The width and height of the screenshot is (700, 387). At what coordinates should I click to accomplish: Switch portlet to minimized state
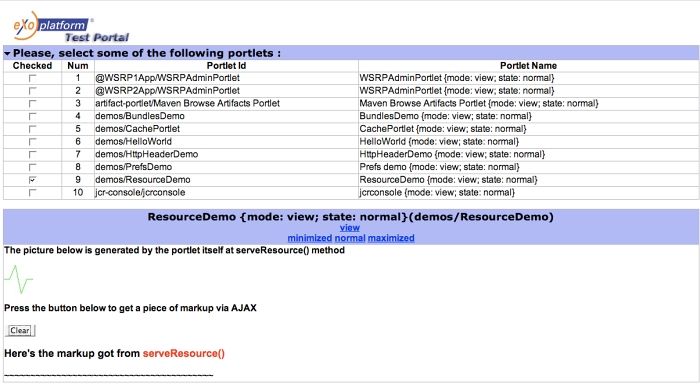[309, 238]
